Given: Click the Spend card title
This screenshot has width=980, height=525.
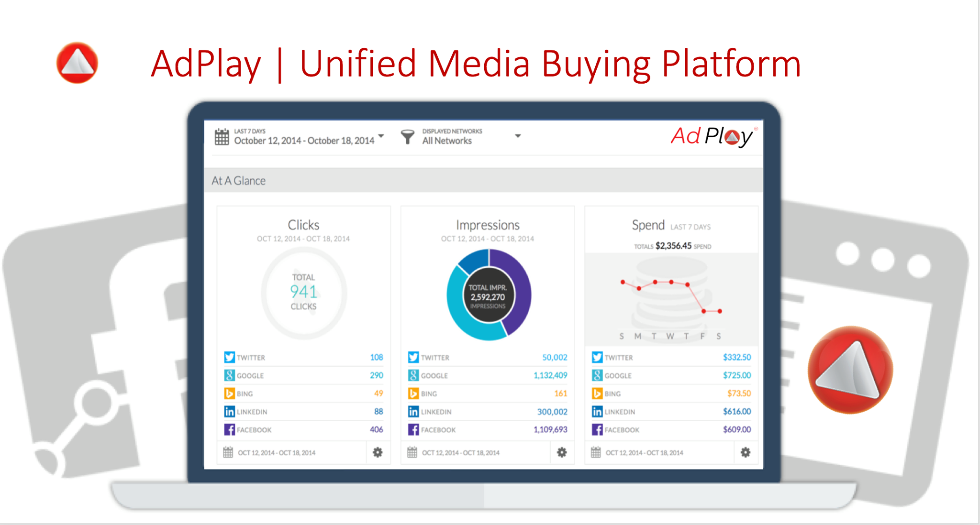Looking at the screenshot, I should click(648, 225).
